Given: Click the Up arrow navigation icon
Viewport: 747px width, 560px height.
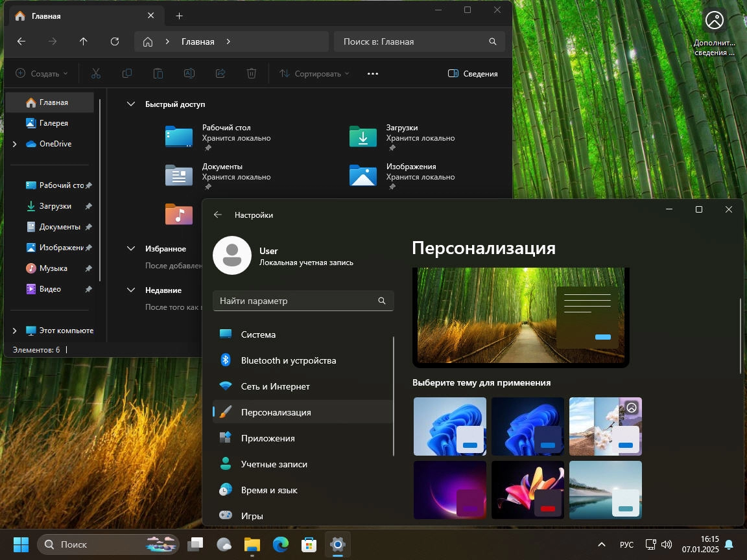Looking at the screenshot, I should (x=83, y=41).
